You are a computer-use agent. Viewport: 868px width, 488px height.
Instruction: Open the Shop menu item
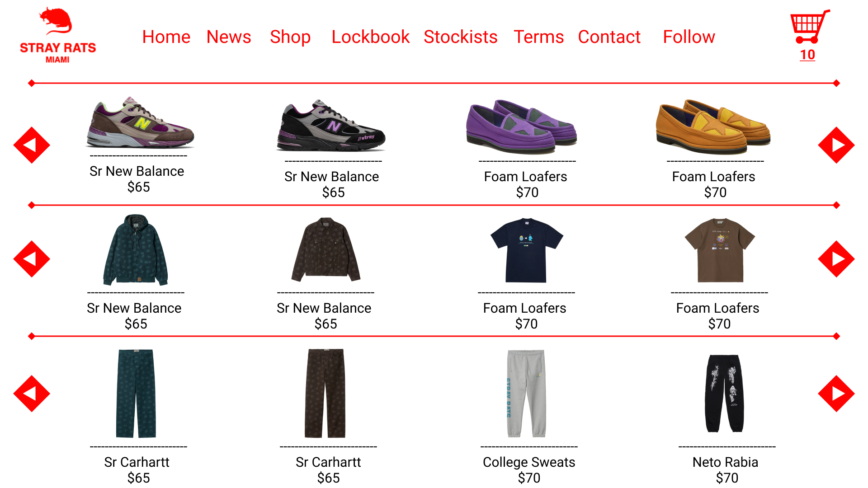tap(290, 37)
